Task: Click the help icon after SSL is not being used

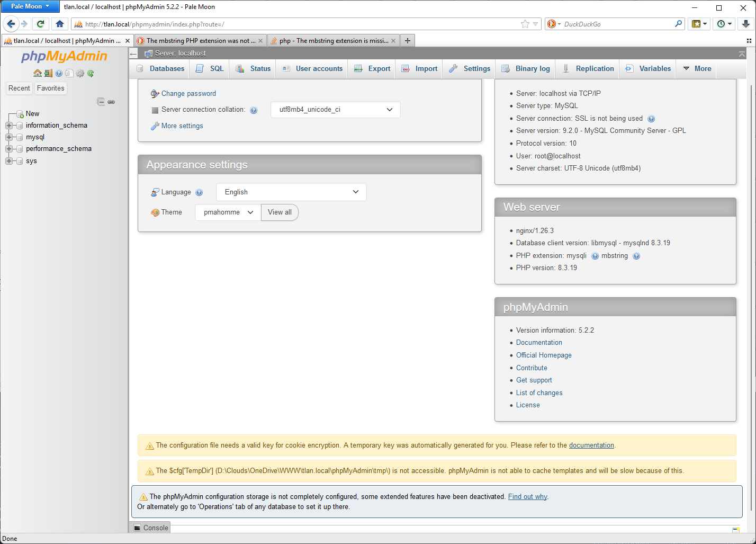Action: coord(651,119)
